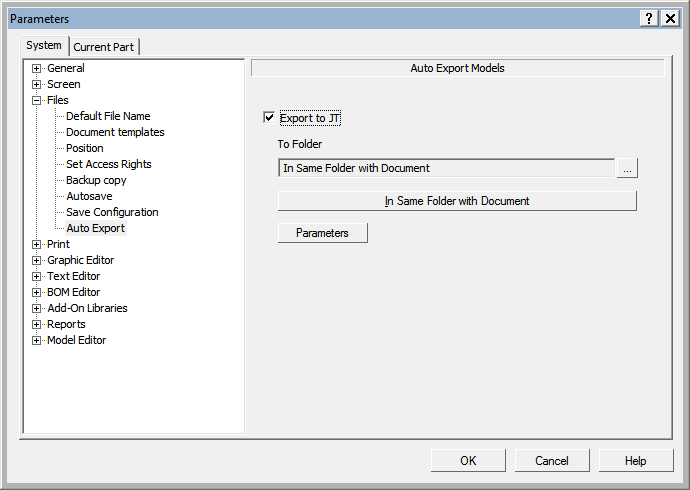This screenshot has height=490, width=690.
Task: Collapse the Files tree node
Action: coord(37,100)
